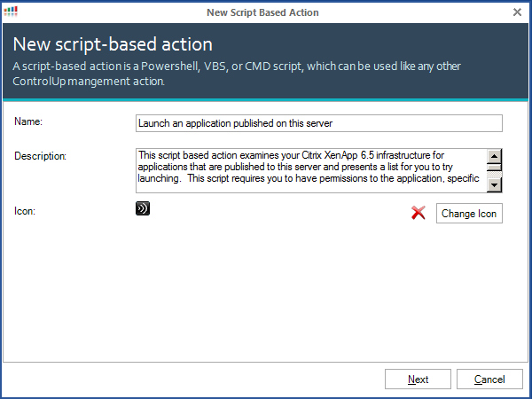Click into the Name text field

click(319, 123)
